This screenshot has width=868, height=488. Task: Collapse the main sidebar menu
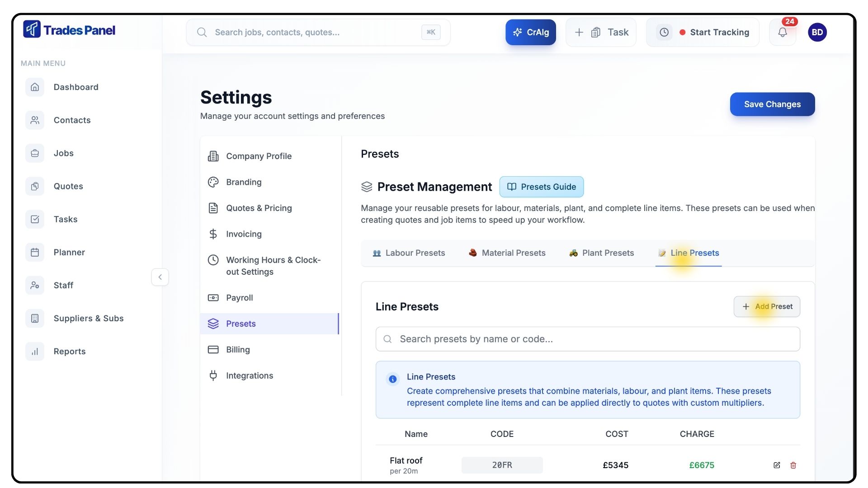(160, 277)
